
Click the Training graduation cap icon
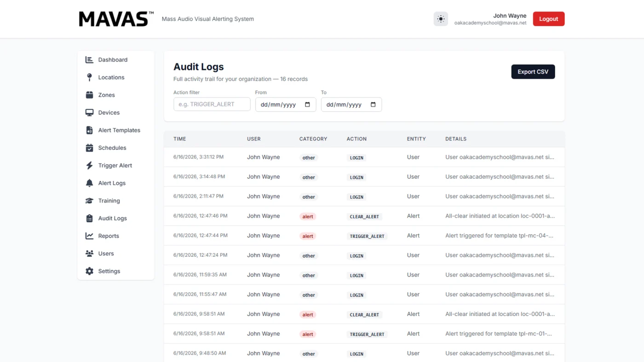(89, 201)
